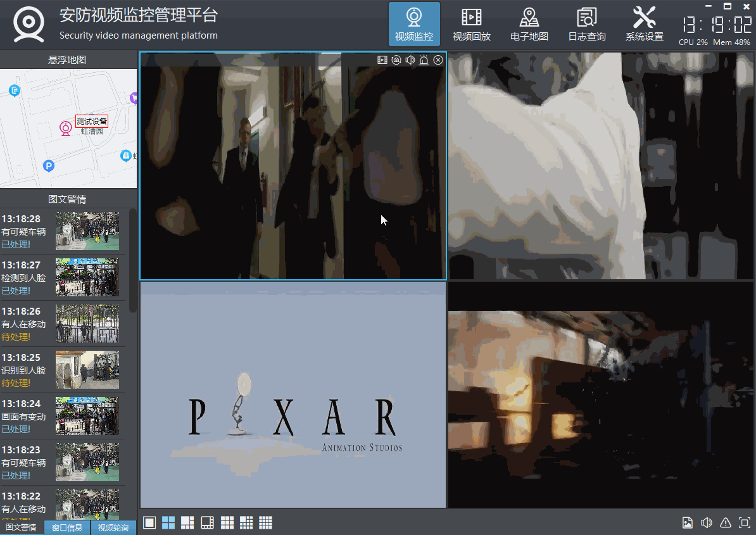Click the record video icon in the selected video window
The image size is (756, 535).
(382, 60)
